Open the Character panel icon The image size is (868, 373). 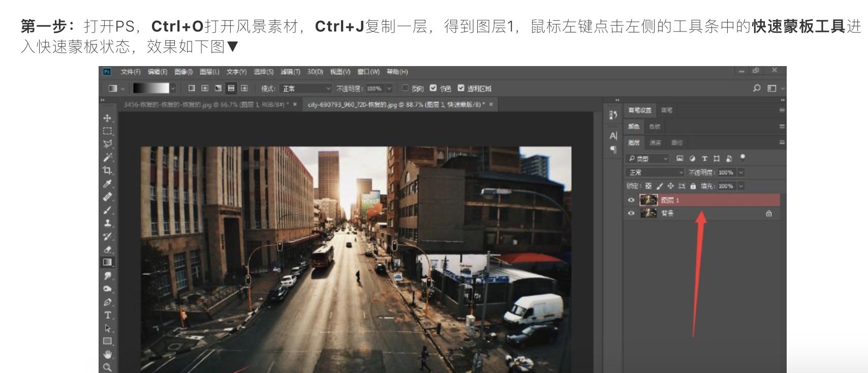[613, 136]
